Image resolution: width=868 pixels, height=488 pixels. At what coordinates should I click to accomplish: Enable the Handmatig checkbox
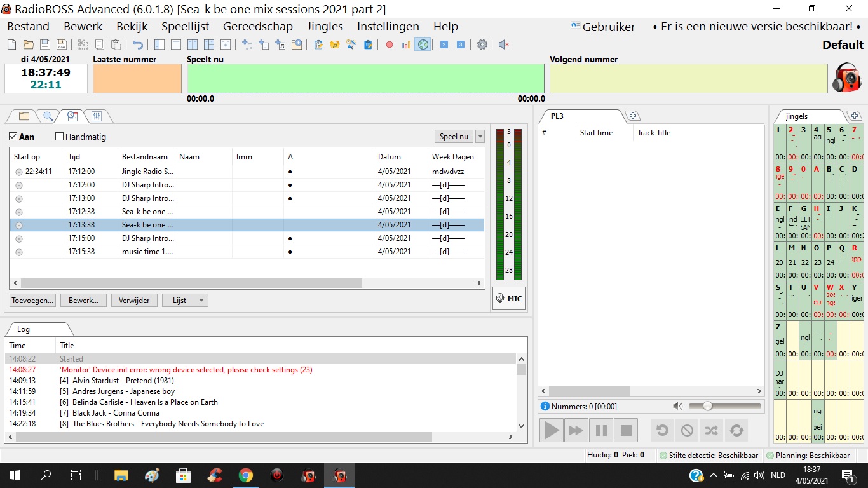click(x=60, y=137)
